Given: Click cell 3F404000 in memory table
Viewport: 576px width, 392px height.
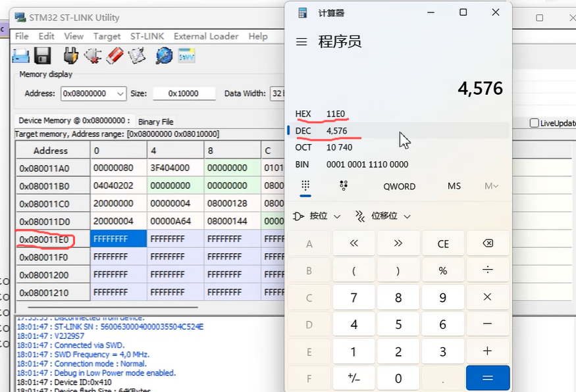Looking at the screenshot, I should point(175,168).
